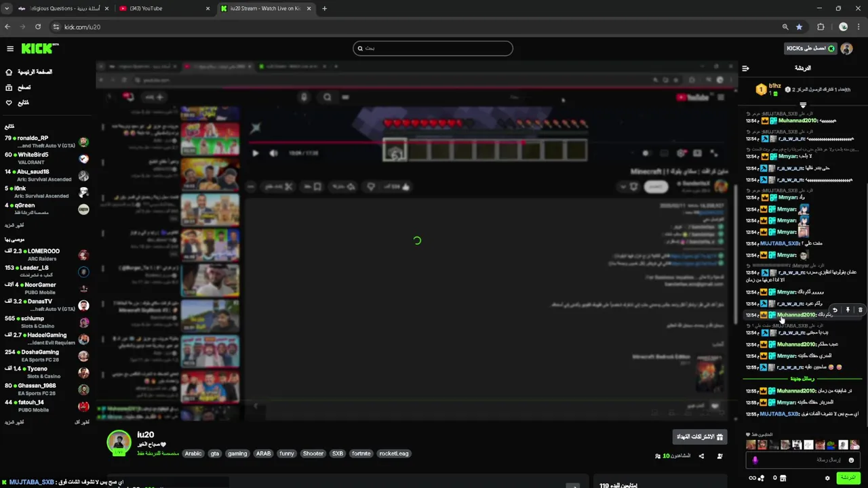Click the infinity points icon
The width and height of the screenshot is (868, 488).
pyautogui.click(x=752, y=478)
